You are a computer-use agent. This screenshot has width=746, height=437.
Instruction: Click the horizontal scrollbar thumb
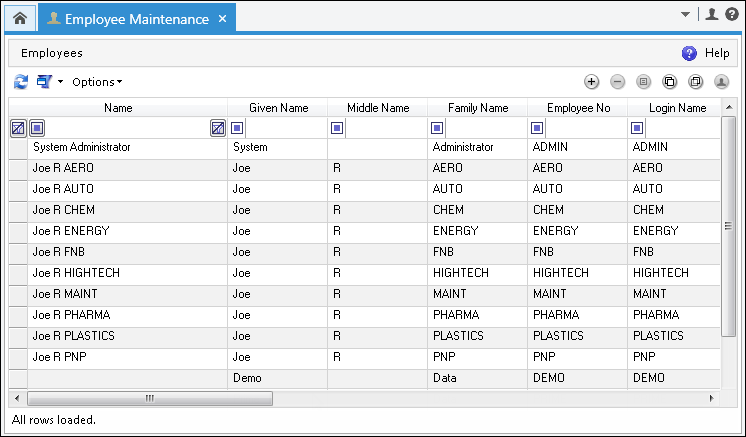point(150,398)
